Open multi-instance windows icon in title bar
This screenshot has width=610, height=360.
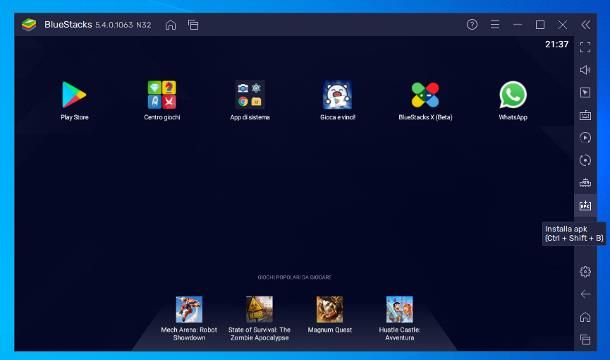coord(193,25)
